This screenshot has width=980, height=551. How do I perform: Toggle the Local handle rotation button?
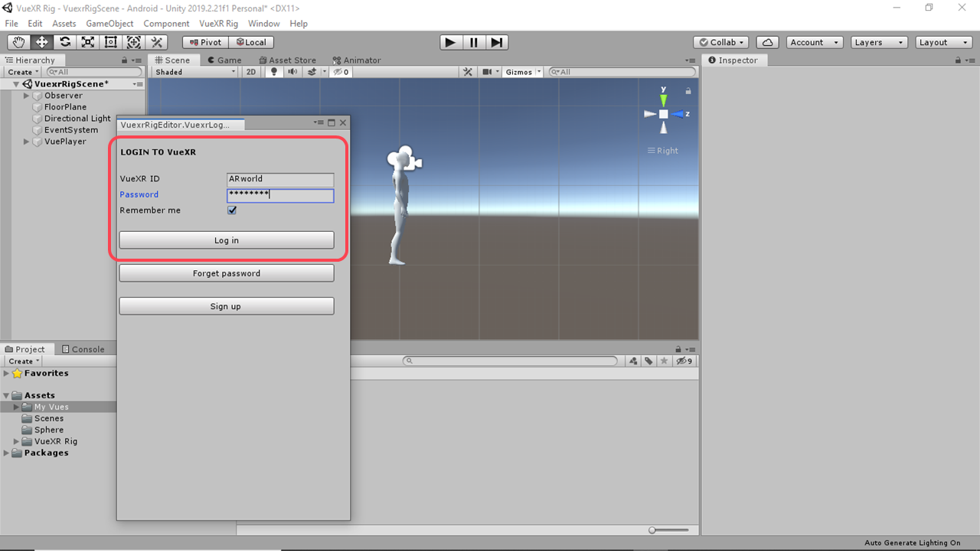tap(251, 42)
